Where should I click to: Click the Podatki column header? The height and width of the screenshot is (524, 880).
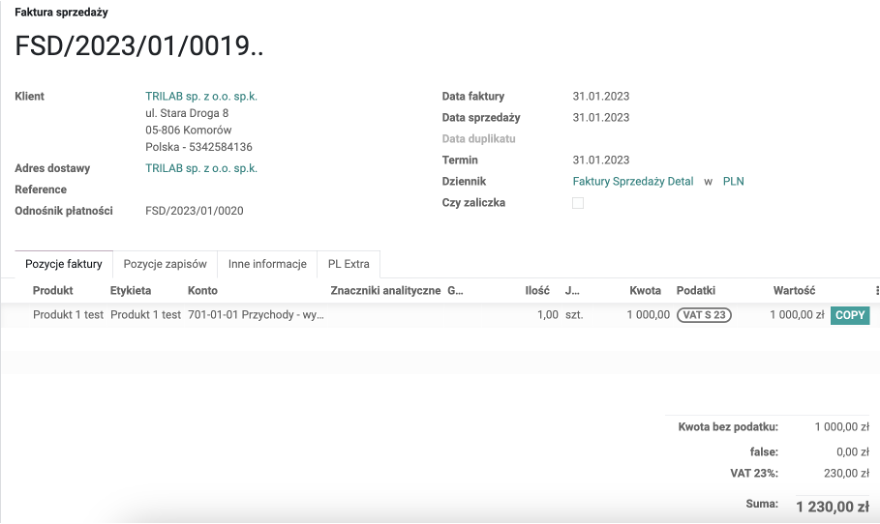pos(696,291)
